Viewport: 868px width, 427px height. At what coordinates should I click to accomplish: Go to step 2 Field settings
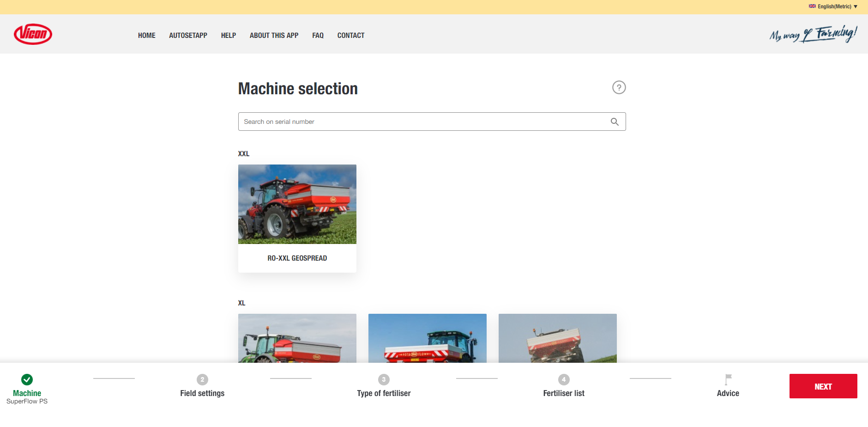coord(202,379)
